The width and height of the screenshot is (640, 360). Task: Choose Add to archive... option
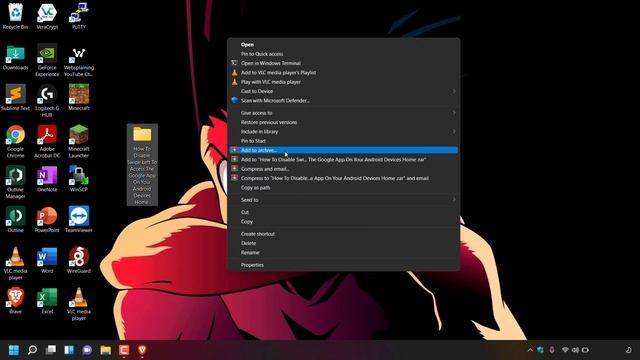tap(344, 150)
